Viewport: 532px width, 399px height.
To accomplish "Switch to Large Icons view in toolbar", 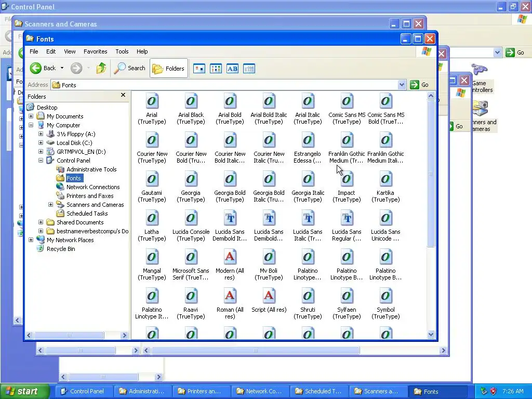I will pyautogui.click(x=199, y=69).
